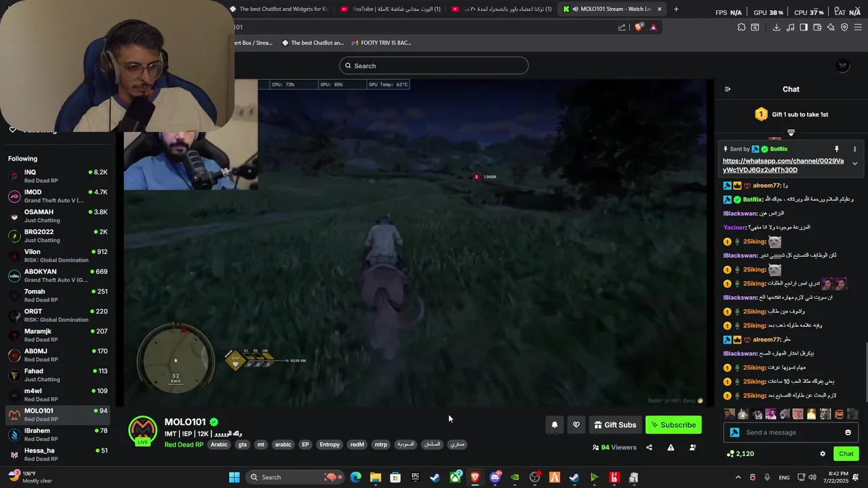Open Brave Shields lion icon

pyautogui.click(x=639, y=27)
